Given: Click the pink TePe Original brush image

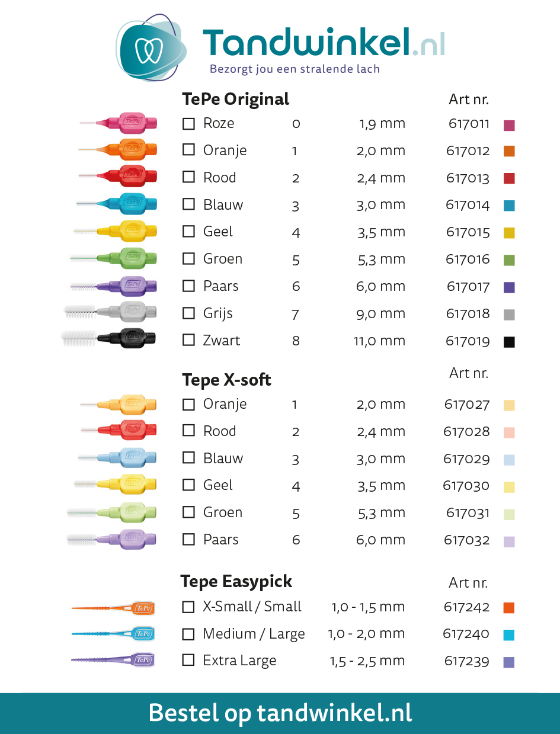Looking at the screenshot, I should [118, 123].
